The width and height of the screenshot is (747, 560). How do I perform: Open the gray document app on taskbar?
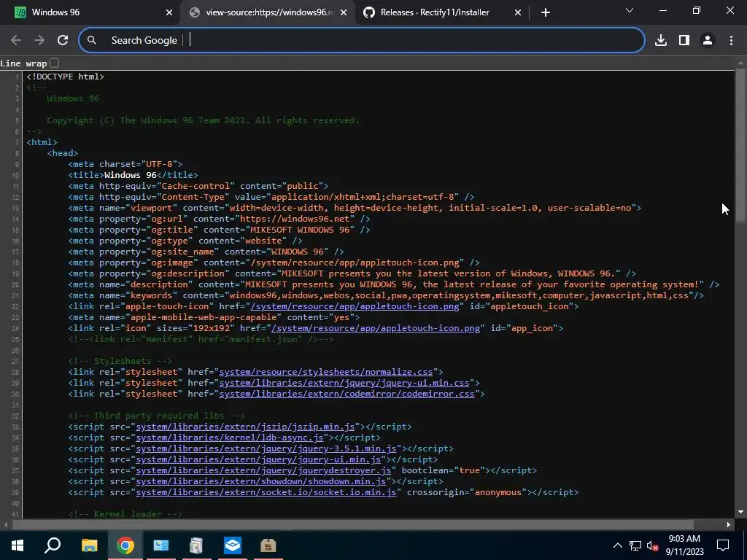[x=196, y=545]
